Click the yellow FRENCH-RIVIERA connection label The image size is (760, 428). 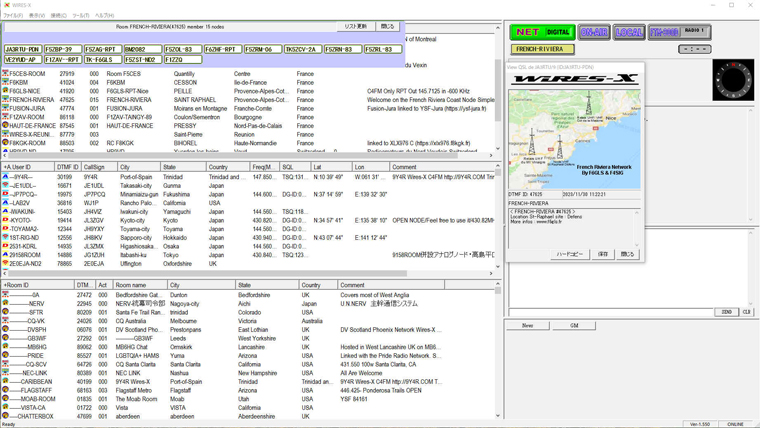click(542, 49)
